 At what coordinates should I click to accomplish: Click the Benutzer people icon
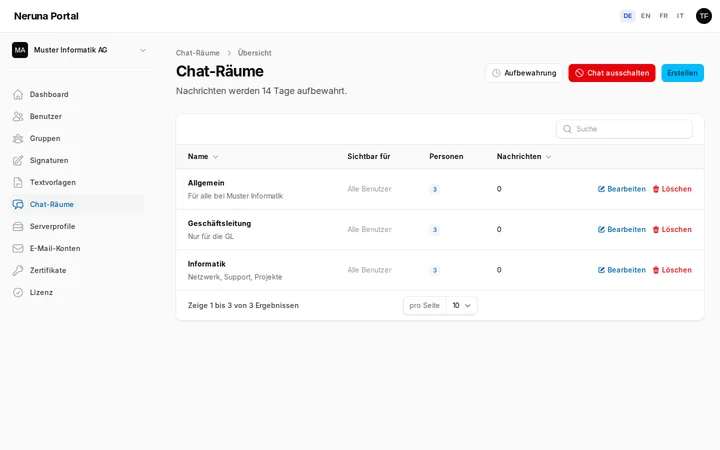point(18,117)
